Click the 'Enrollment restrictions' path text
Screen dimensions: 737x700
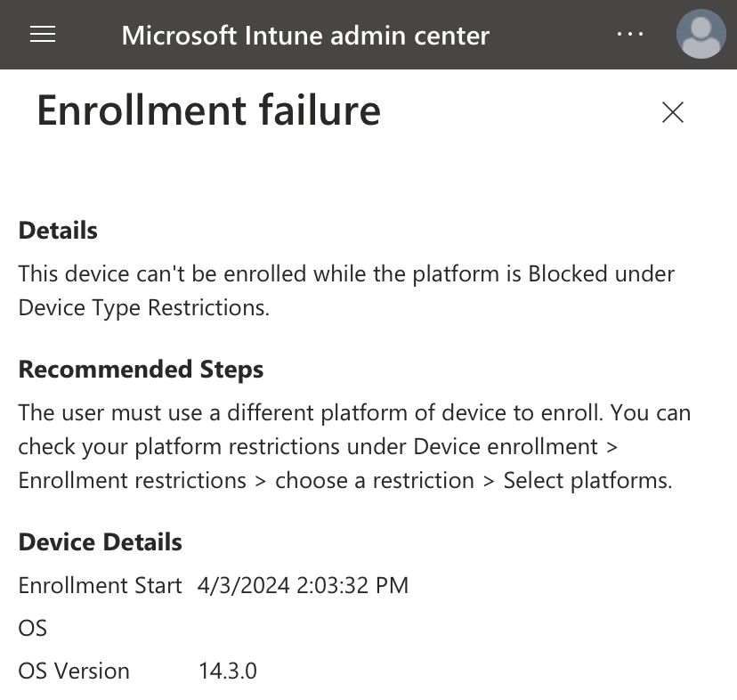coord(132,481)
